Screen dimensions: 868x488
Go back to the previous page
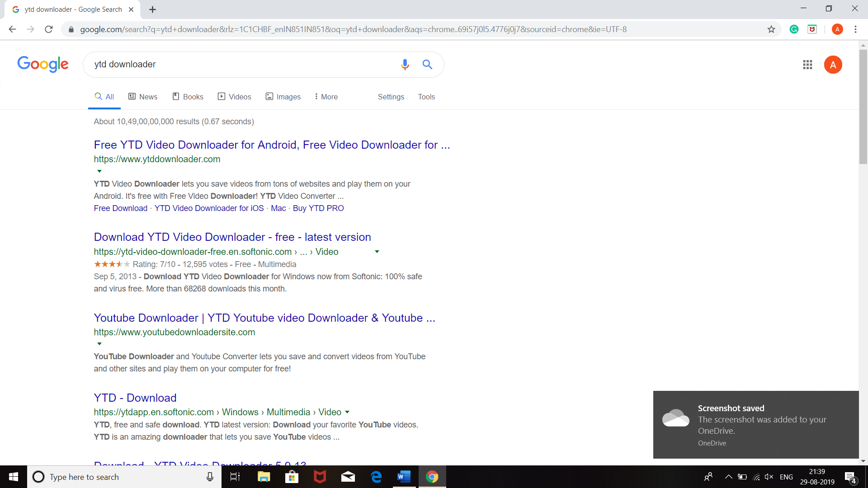pos(12,29)
